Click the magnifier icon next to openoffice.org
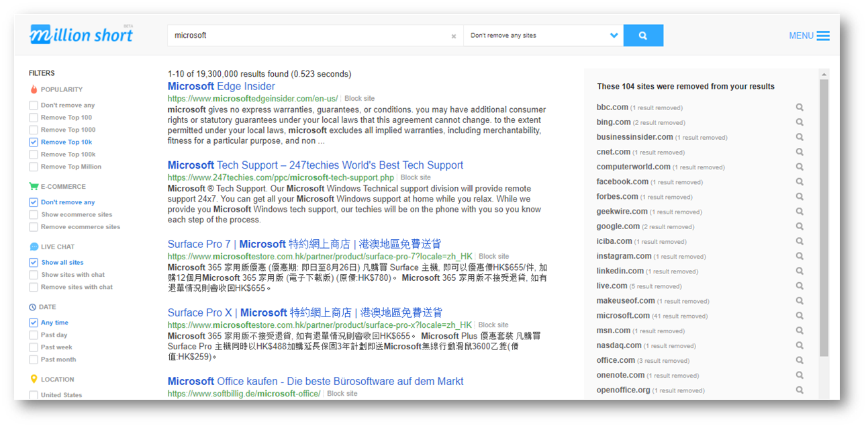Screen dimensions: 868x428 (x=800, y=390)
